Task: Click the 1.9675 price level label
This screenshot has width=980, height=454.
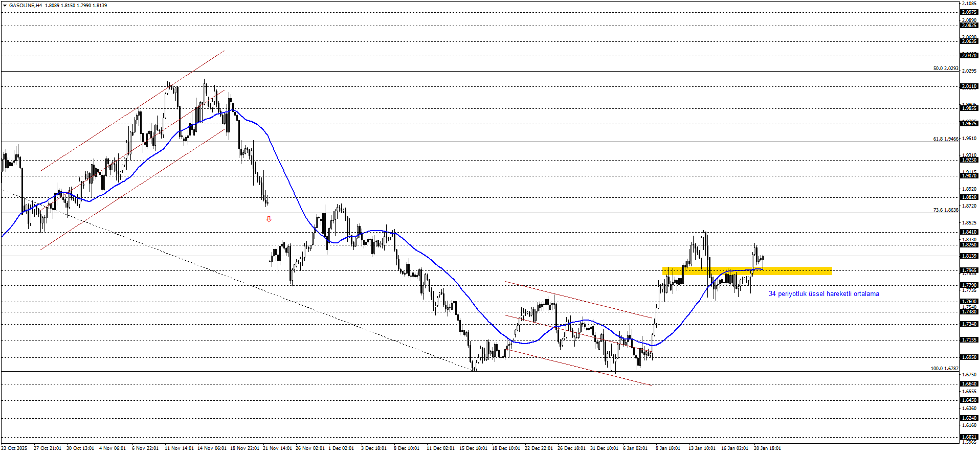Action: point(969,124)
